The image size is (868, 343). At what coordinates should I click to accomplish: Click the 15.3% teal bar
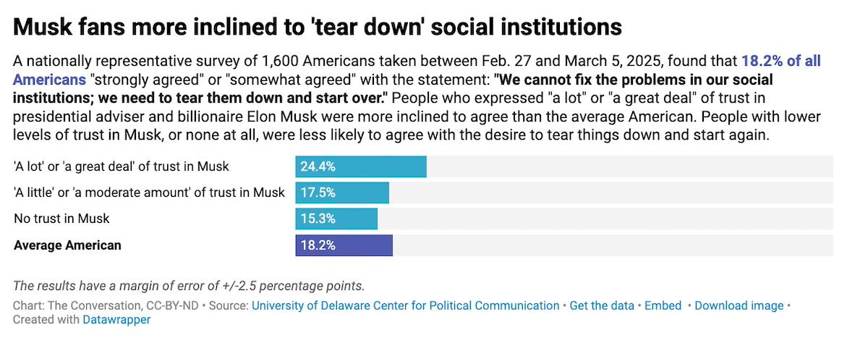point(336,219)
